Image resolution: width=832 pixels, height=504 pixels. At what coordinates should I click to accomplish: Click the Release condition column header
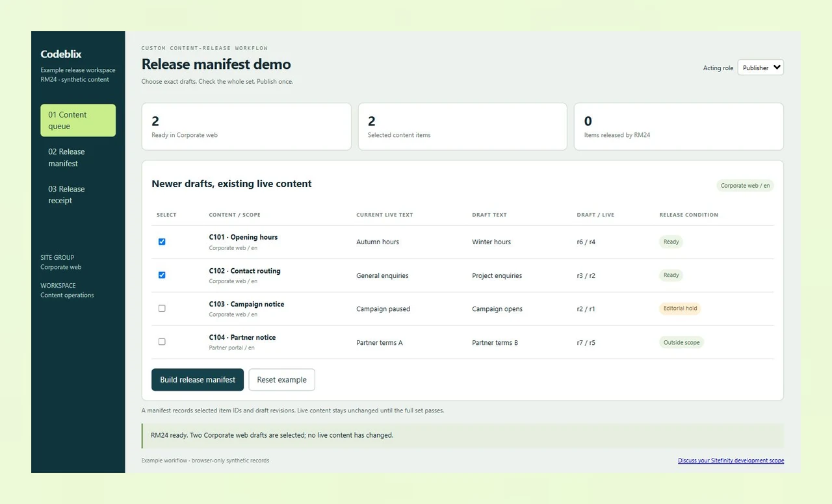(x=688, y=215)
